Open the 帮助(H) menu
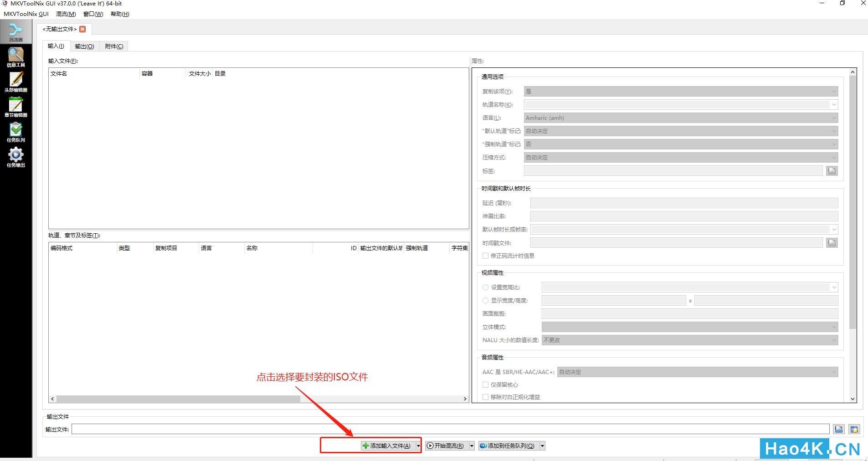Screen dimensions: 868x461 [x=120, y=14]
